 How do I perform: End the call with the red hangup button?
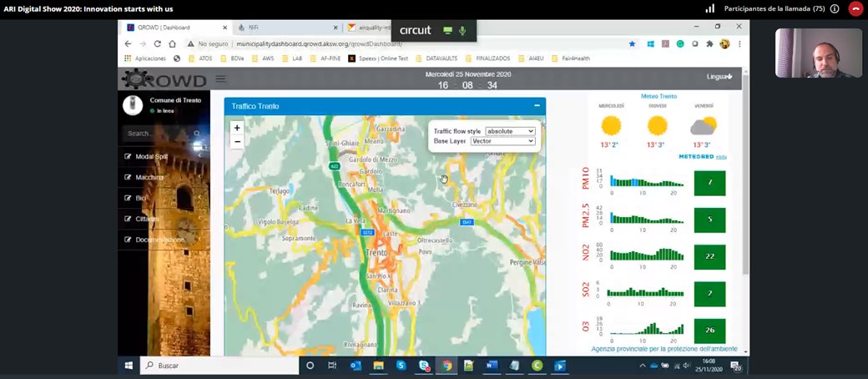[x=855, y=9]
